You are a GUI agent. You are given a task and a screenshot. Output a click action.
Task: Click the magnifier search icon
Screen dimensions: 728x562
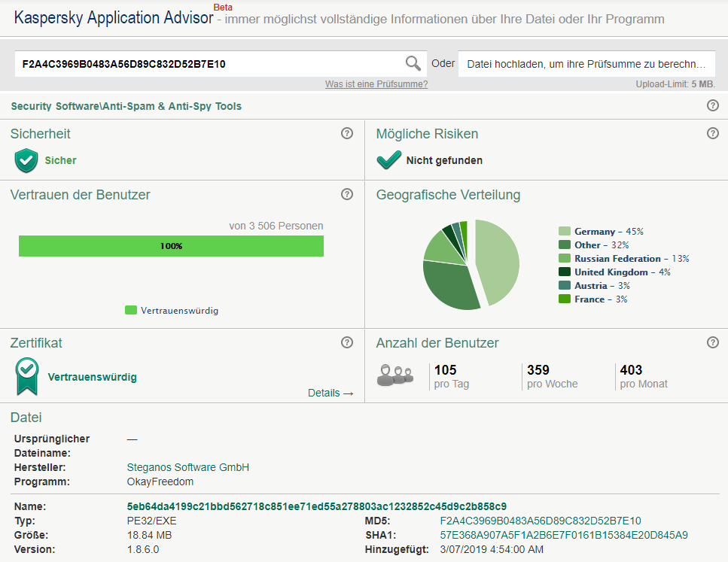[413, 63]
